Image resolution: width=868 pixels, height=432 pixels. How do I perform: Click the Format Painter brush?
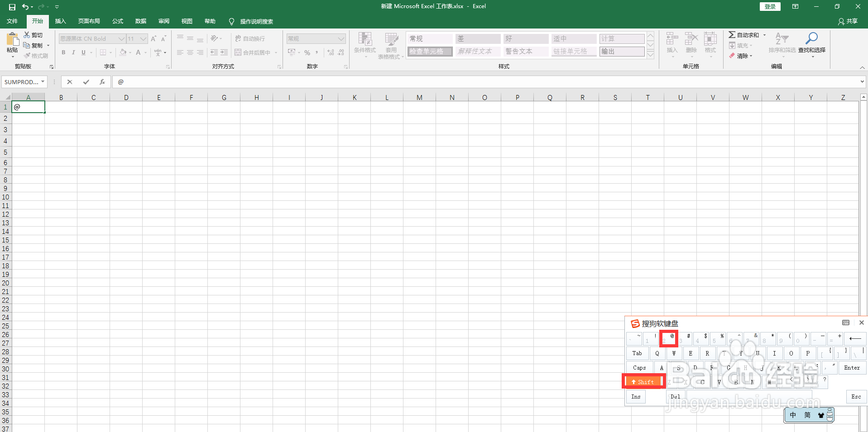35,56
